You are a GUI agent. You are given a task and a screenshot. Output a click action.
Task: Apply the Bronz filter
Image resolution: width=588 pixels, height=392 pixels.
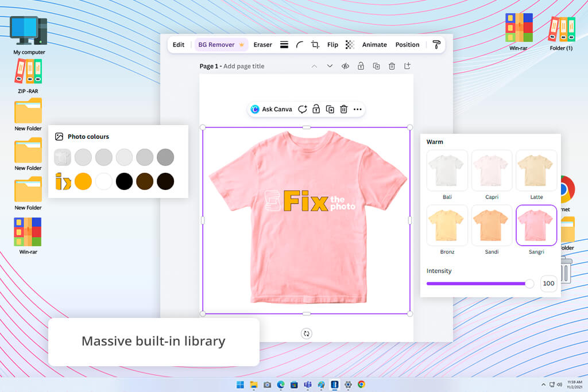(x=447, y=226)
